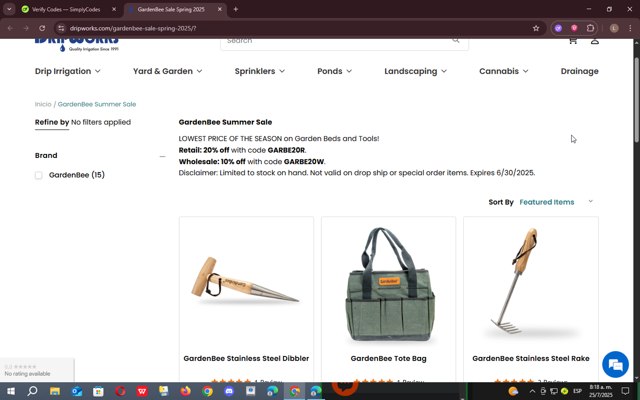This screenshot has width=640, height=400.
Task: Open the Tote Bag product image
Action: (x=388, y=284)
